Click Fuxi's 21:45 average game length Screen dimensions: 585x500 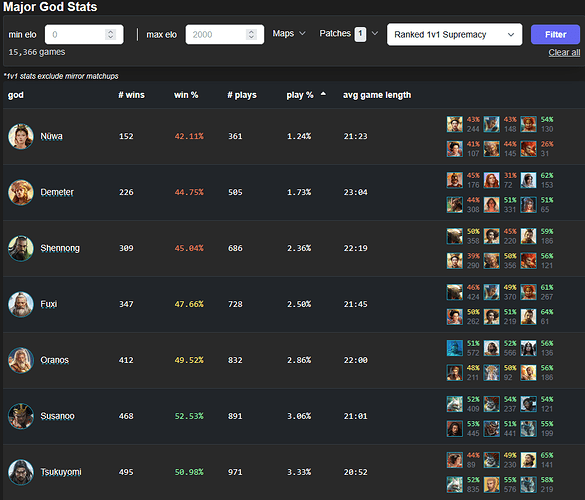pos(356,304)
